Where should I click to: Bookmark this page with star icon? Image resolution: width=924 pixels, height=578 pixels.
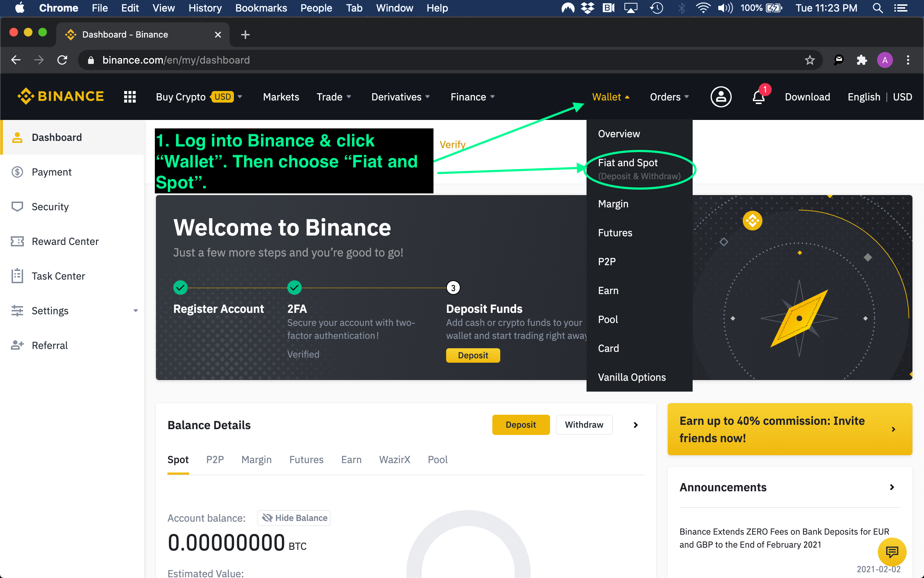click(x=810, y=60)
